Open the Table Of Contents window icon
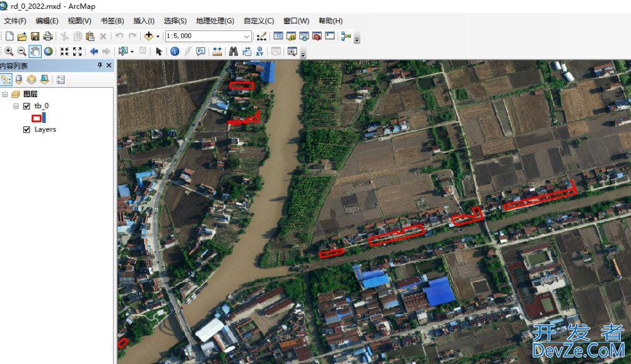 point(278,36)
